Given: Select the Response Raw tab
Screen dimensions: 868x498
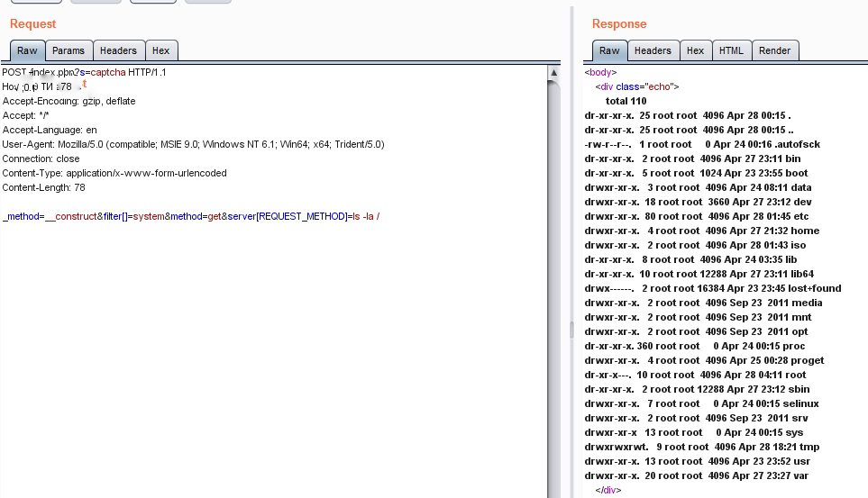Looking at the screenshot, I should click(x=609, y=51).
